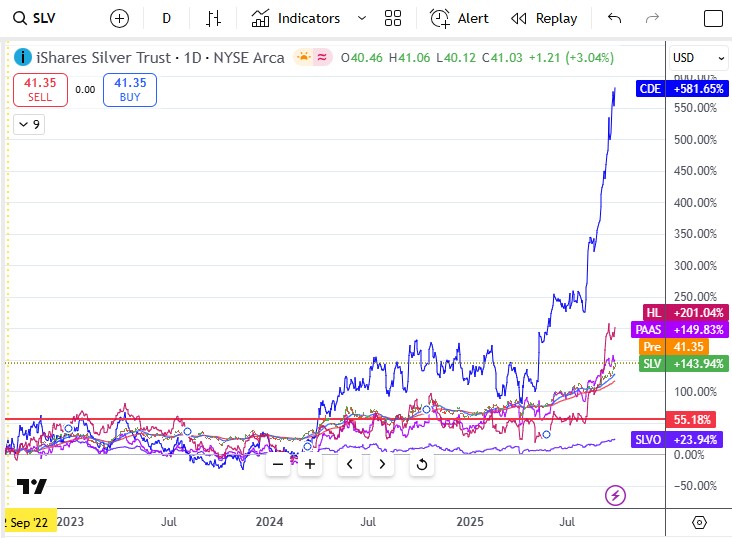Expand the collapsed 9 indicators legend
The height and width of the screenshot is (538, 732).
click(29, 124)
